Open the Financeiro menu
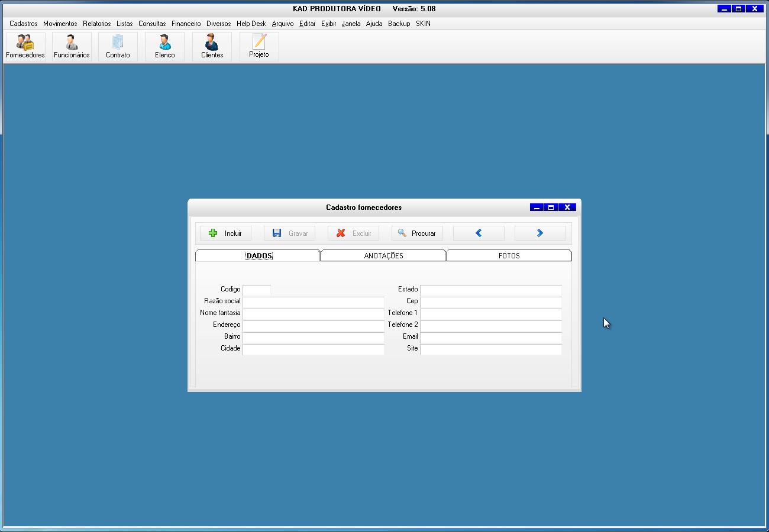Viewport: 769px width, 532px height. [186, 24]
